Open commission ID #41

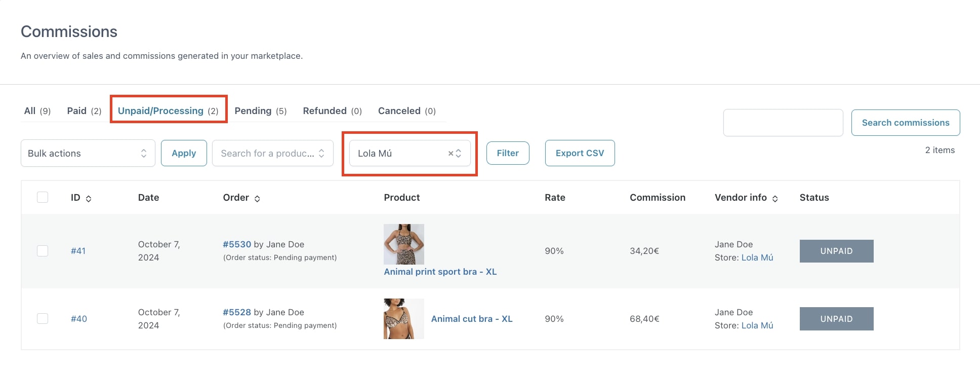pyautogui.click(x=78, y=251)
